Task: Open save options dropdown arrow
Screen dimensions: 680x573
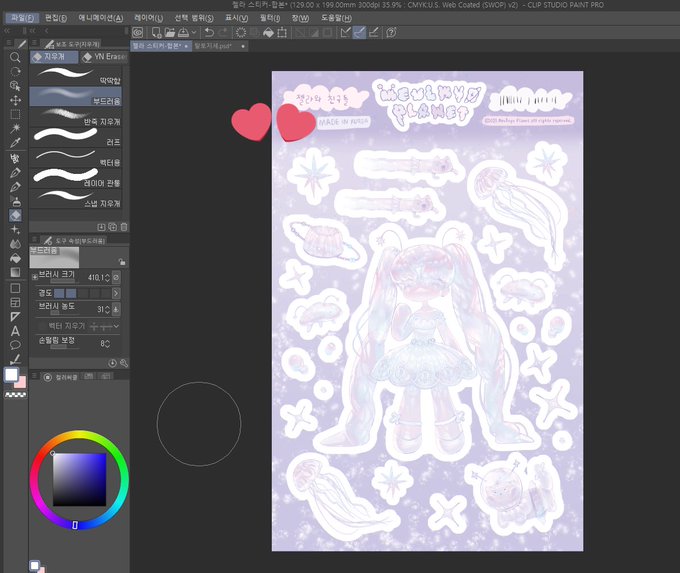Action: pyautogui.click(x=194, y=33)
